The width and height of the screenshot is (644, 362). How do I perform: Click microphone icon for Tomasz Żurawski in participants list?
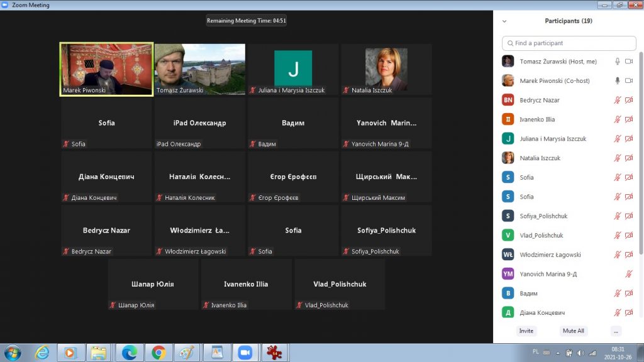(x=618, y=62)
